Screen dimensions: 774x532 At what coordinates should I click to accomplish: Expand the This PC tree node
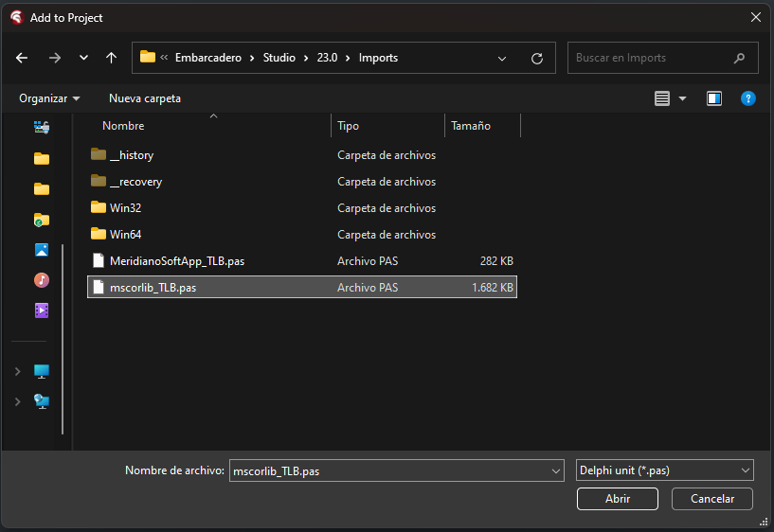click(x=18, y=371)
